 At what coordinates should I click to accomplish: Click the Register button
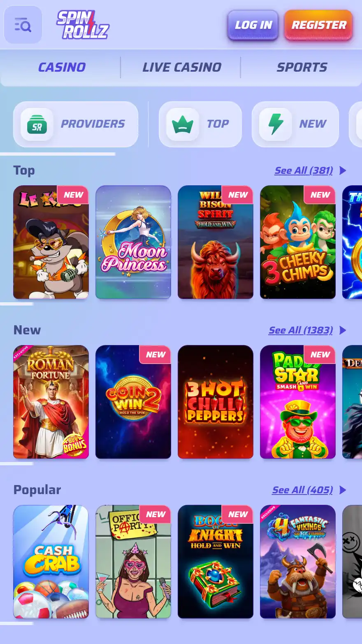pyautogui.click(x=319, y=25)
